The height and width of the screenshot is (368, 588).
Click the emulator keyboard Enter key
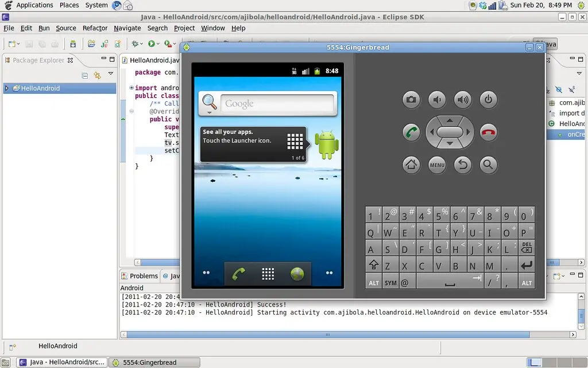click(x=527, y=265)
